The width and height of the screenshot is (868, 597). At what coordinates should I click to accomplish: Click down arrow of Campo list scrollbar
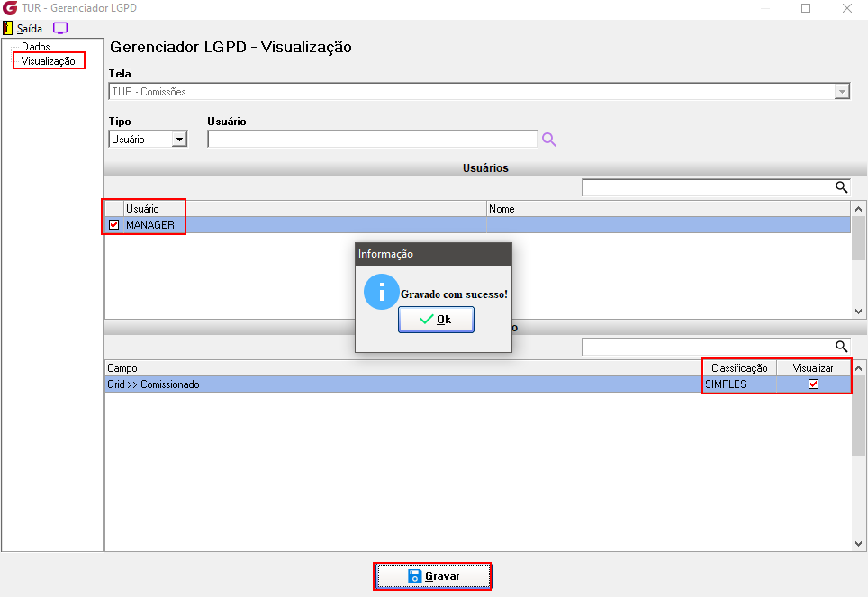pos(859,544)
